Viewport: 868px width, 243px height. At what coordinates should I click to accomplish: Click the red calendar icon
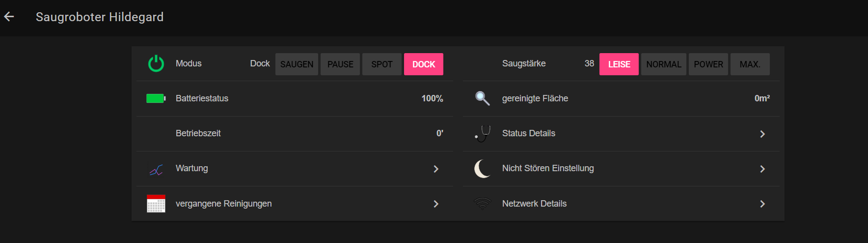(x=156, y=204)
